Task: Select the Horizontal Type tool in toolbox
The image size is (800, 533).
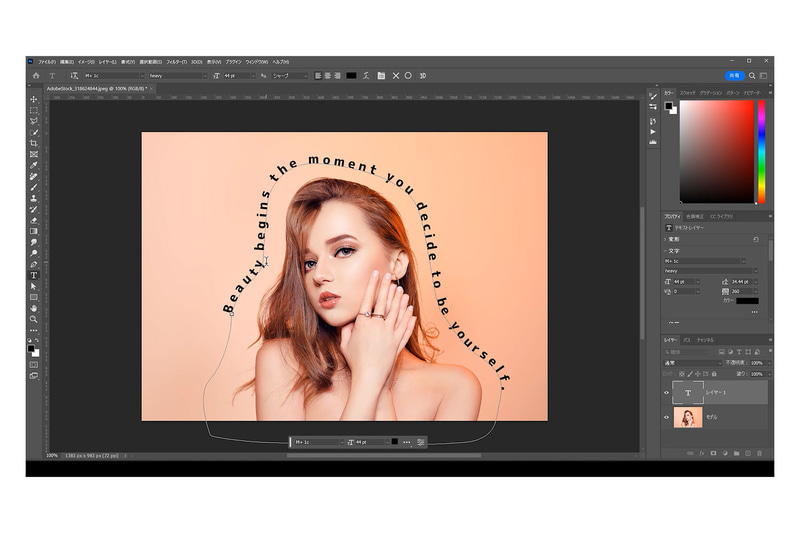Action: (x=34, y=275)
